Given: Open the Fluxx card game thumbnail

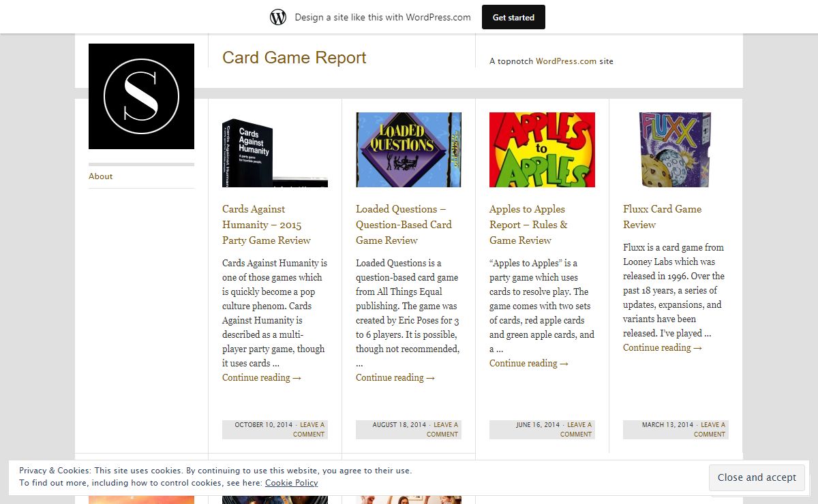Looking at the screenshot, I should (x=676, y=150).
